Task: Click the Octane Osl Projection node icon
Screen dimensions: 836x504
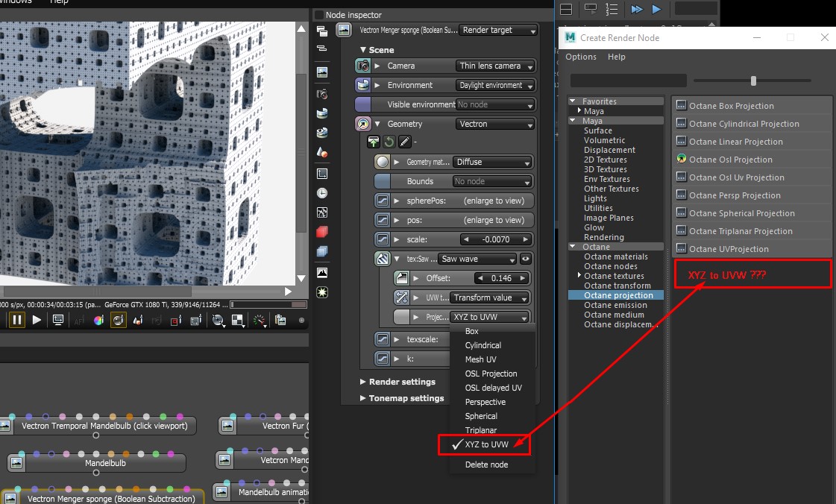Action: coord(682,159)
